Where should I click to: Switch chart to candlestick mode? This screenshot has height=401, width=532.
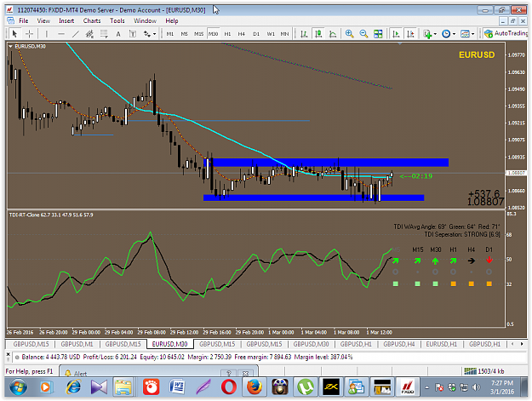pyautogui.click(x=318, y=33)
